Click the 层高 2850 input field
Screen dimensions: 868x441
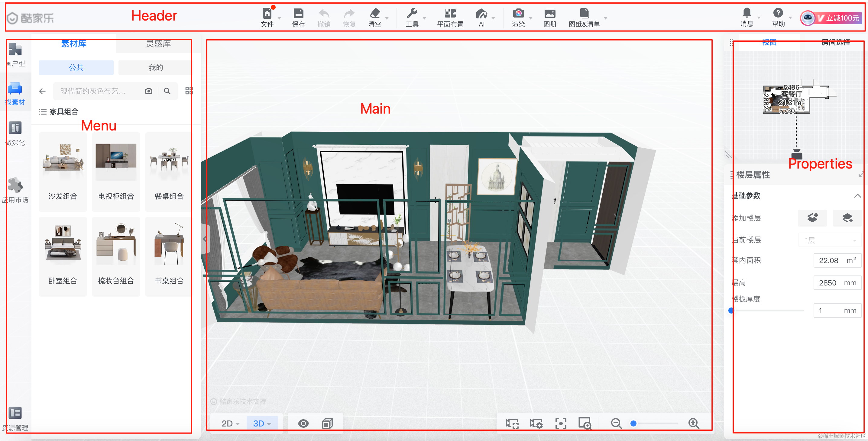837,283
